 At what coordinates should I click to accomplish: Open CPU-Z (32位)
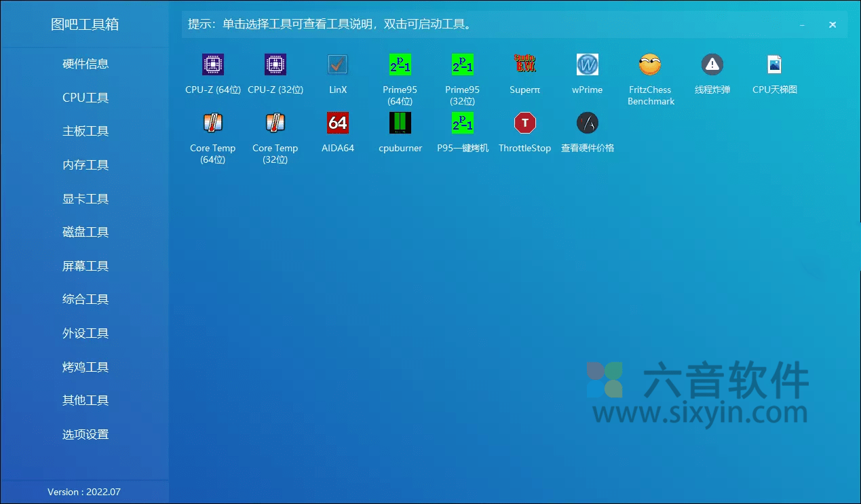coord(275,64)
